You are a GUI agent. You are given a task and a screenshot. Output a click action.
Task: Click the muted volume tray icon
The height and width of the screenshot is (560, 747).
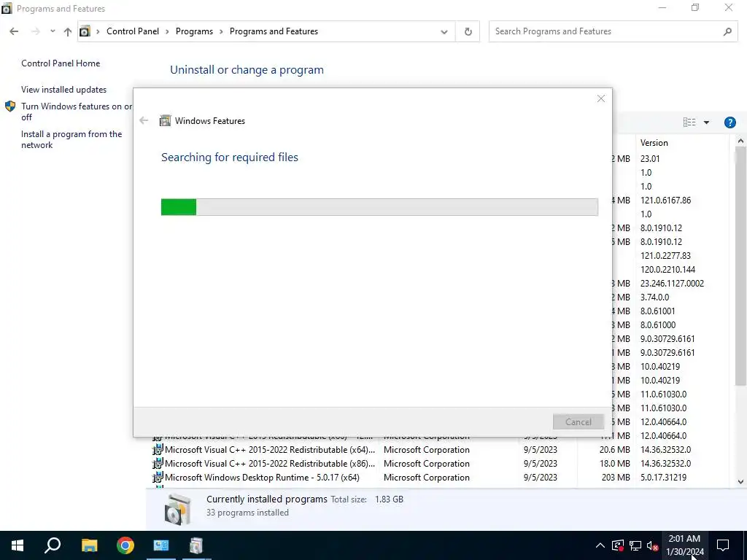click(653, 545)
